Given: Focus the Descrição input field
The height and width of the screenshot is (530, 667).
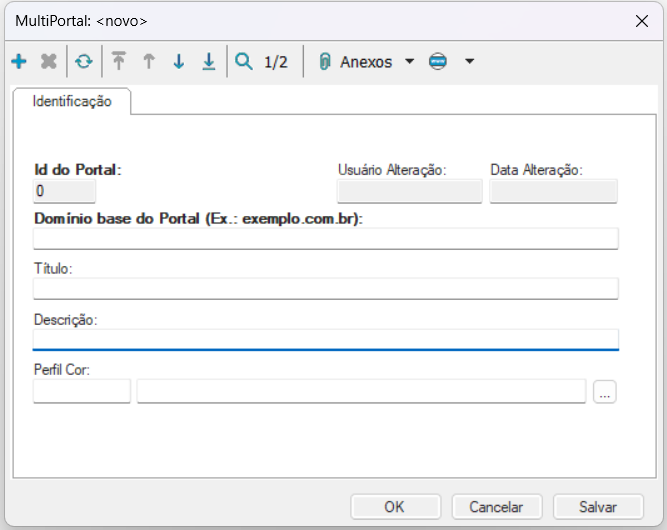Looking at the screenshot, I should 325,338.
